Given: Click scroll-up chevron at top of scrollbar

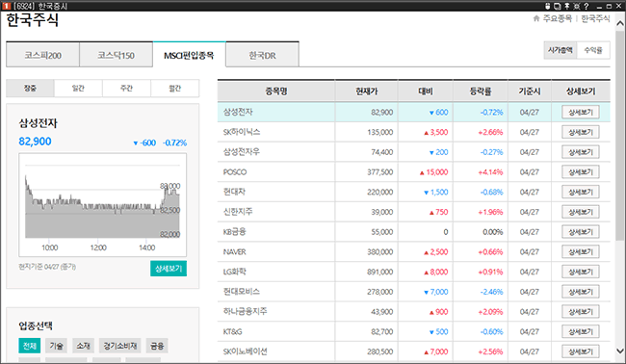Looking at the screenshot, I should (620, 23).
